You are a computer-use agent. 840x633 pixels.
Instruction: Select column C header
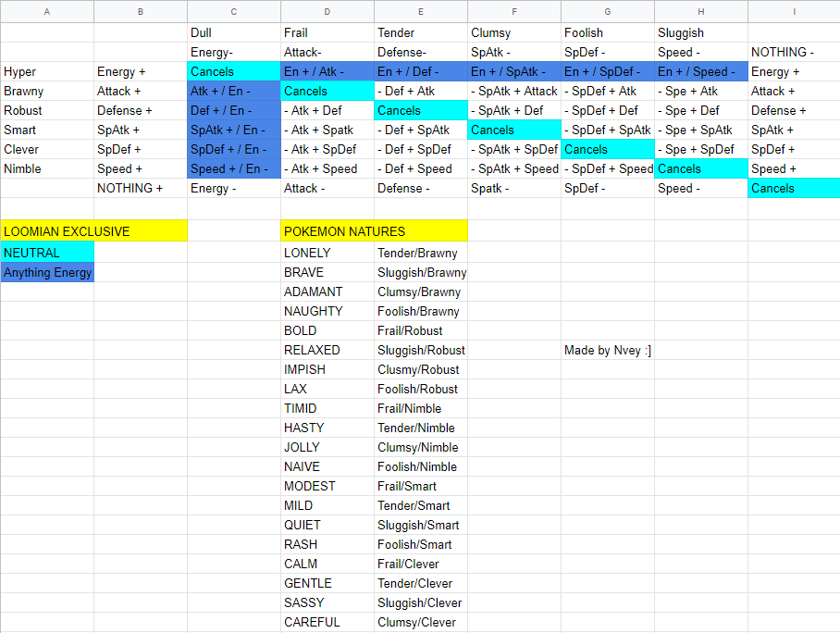(233, 11)
